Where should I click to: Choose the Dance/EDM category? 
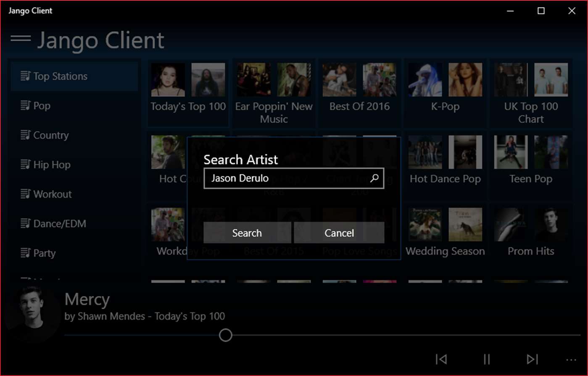74,223
